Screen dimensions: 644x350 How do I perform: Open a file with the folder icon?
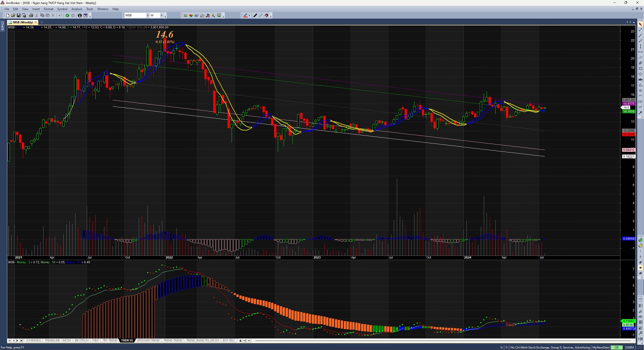13,16
